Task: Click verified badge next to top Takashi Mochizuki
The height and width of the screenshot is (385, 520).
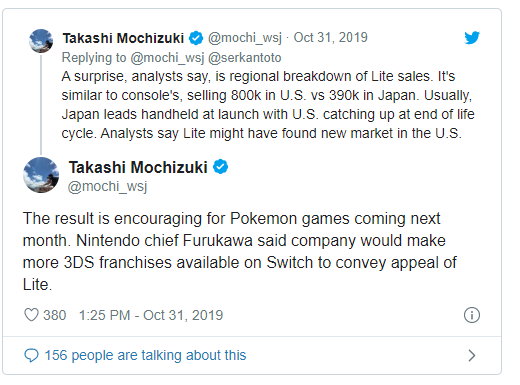Action: tap(196, 38)
